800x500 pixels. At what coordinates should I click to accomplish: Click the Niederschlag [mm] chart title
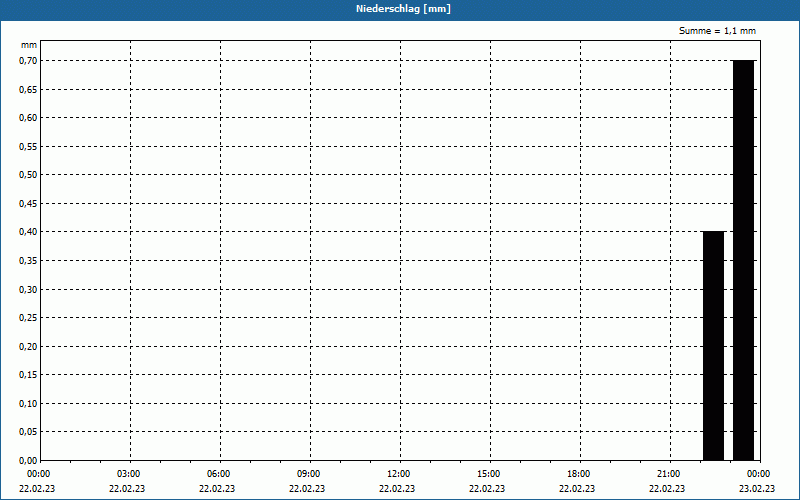403,9
